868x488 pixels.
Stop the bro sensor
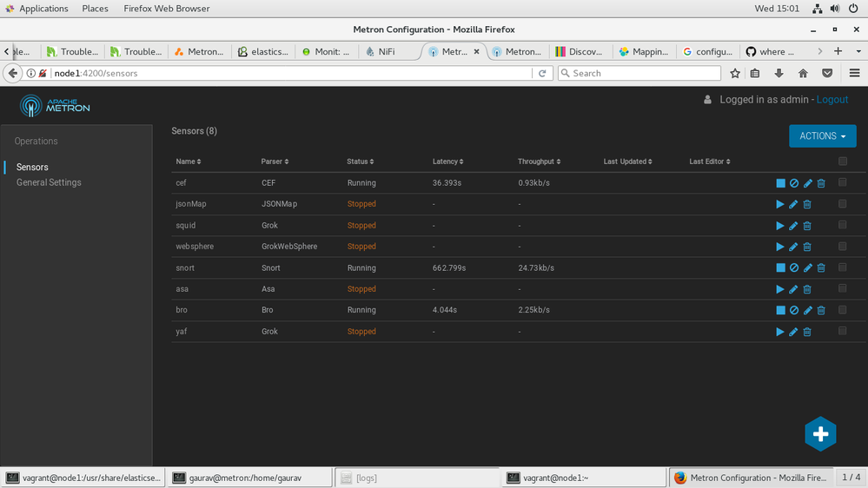(780, 310)
